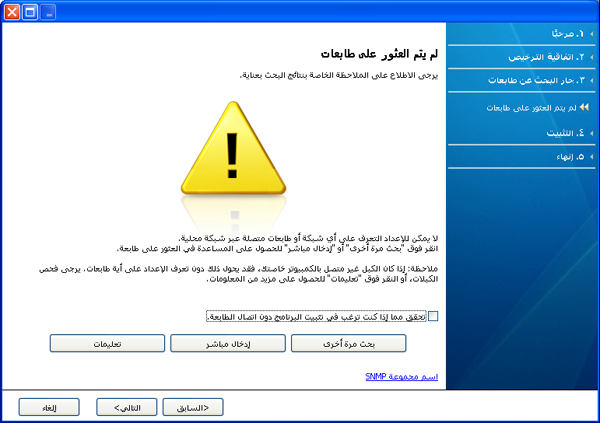
Task: Click arrow marker beside ٣. جار البحث
Action: (592, 80)
